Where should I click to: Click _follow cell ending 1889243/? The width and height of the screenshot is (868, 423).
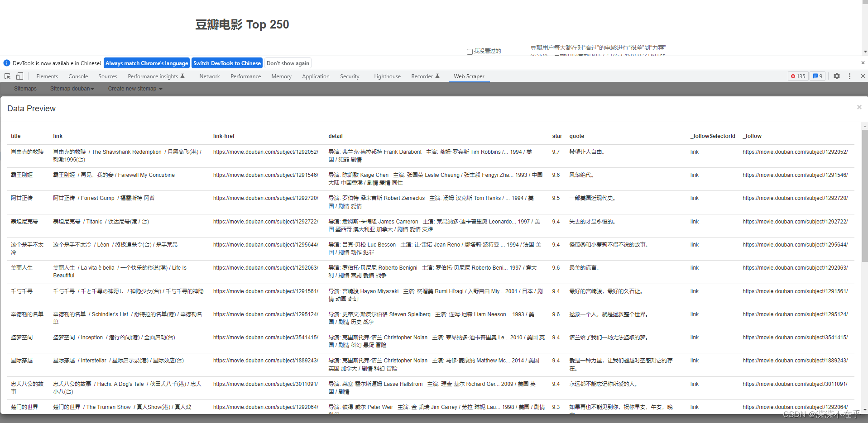pos(795,361)
